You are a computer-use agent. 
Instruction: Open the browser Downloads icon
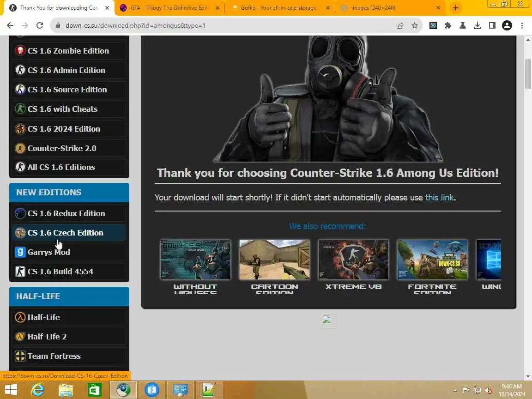[x=478, y=25]
